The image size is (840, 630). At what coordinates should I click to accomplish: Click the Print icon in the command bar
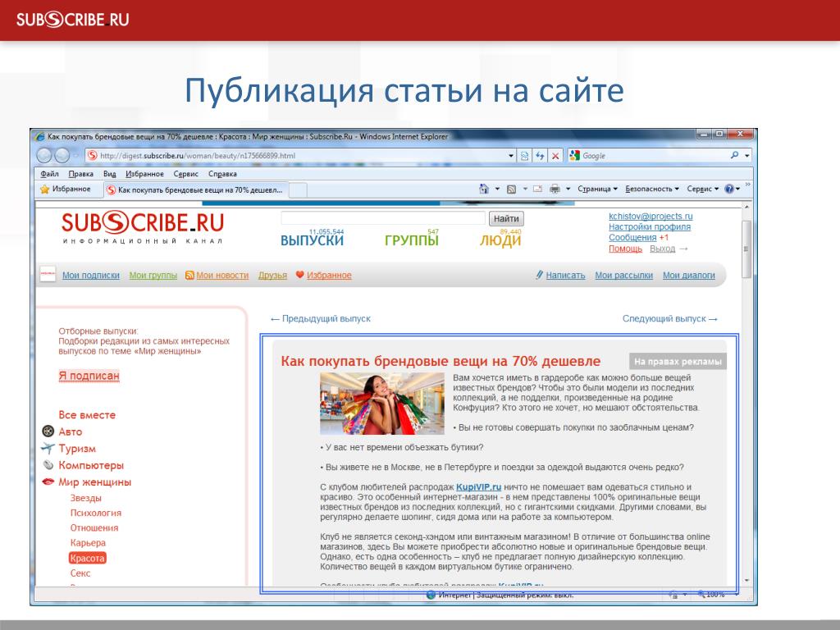555,189
